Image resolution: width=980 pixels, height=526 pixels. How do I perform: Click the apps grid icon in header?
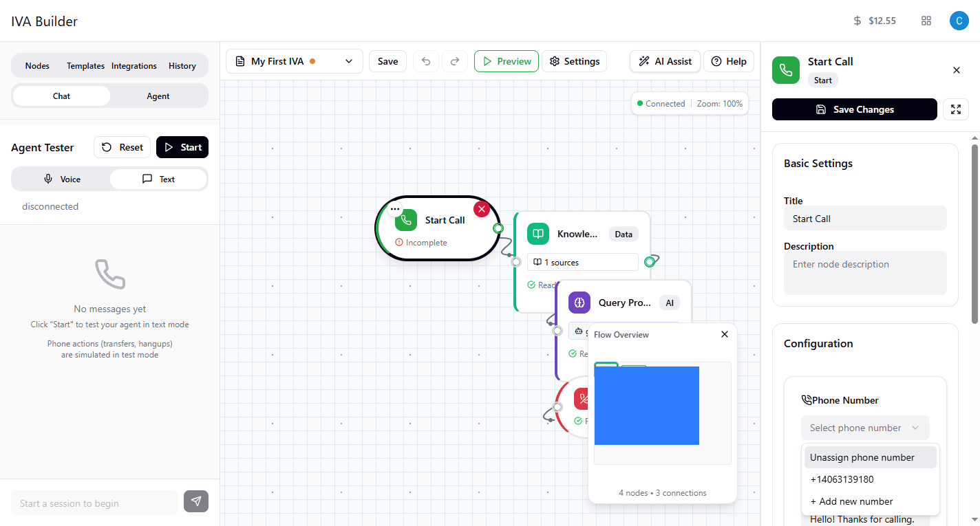926,21
